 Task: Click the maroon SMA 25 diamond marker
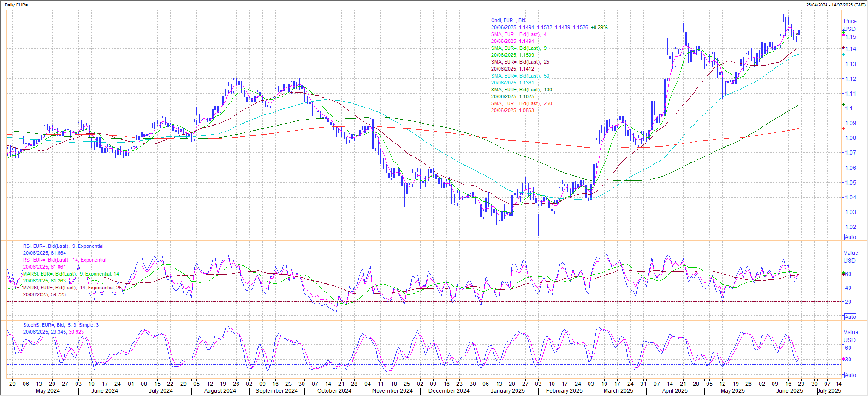click(844, 47)
